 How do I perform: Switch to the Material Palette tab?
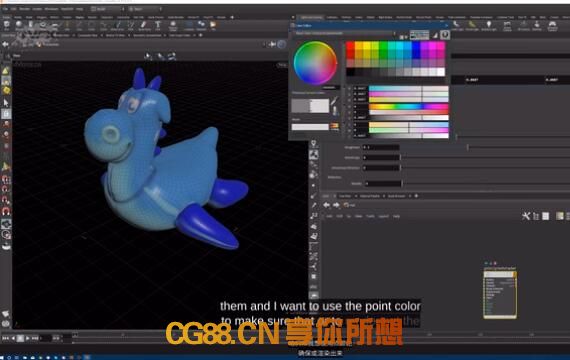[369, 196]
